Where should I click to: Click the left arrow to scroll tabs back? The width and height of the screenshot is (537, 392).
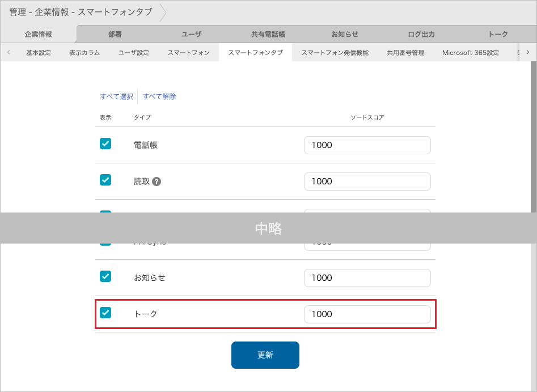(x=8, y=52)
